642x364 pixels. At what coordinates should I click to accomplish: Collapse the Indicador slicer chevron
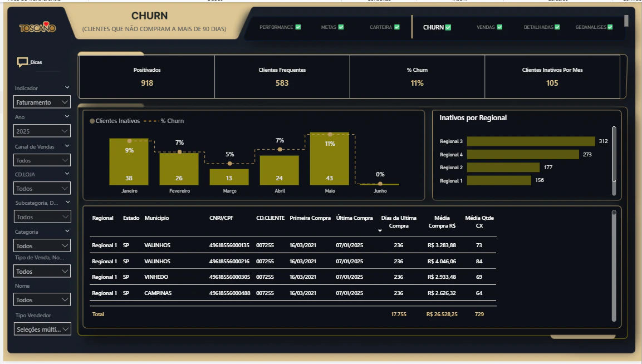67,87
